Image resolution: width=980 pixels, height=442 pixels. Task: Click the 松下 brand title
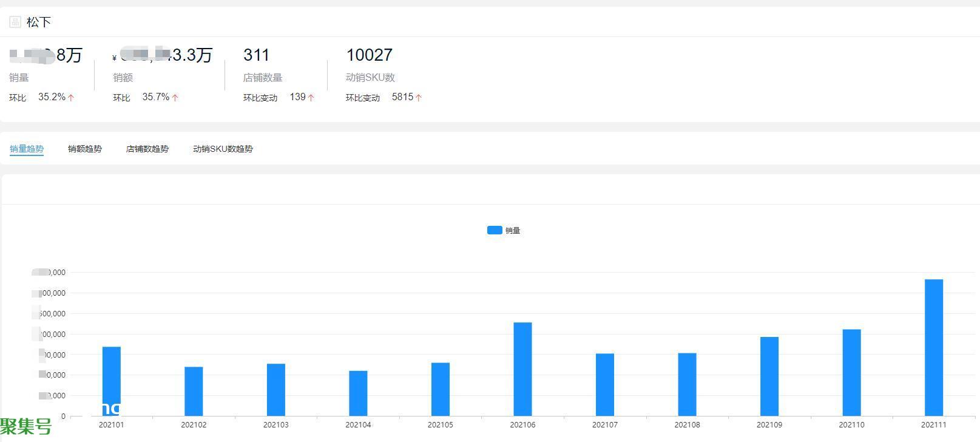[39, 22]
